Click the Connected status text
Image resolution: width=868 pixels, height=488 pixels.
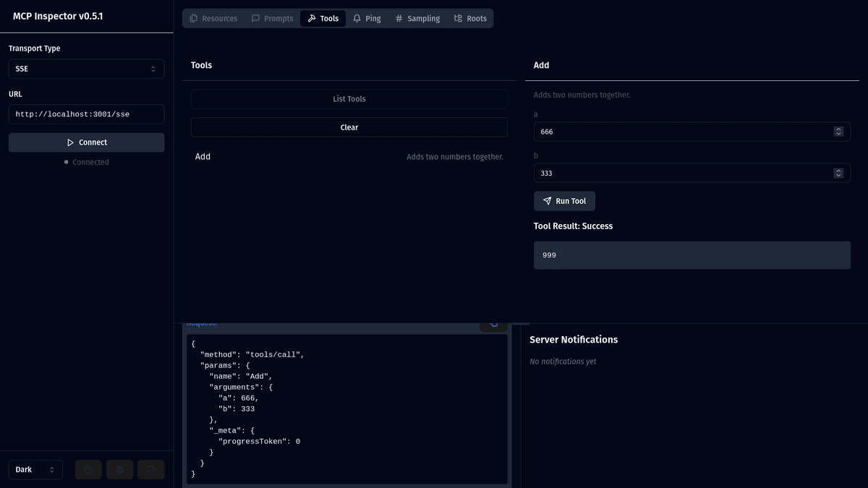coord(90,162)
